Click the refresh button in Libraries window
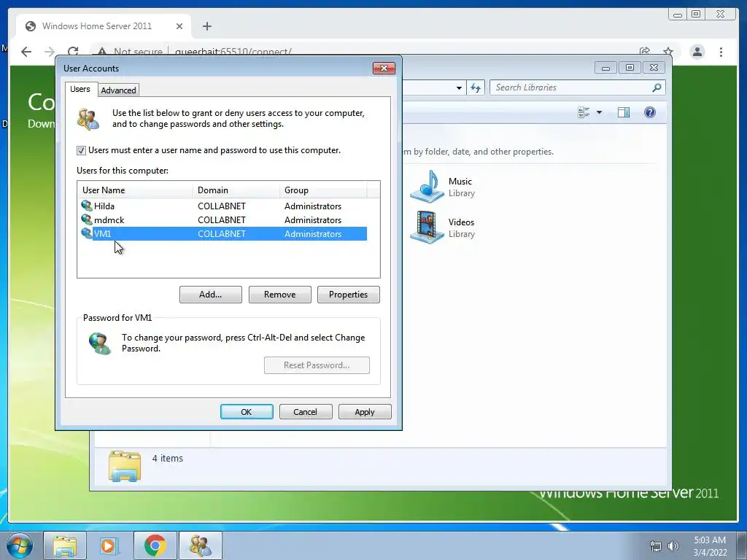The image size is (747, 560). pyautogui.click(x=476, y=87)
